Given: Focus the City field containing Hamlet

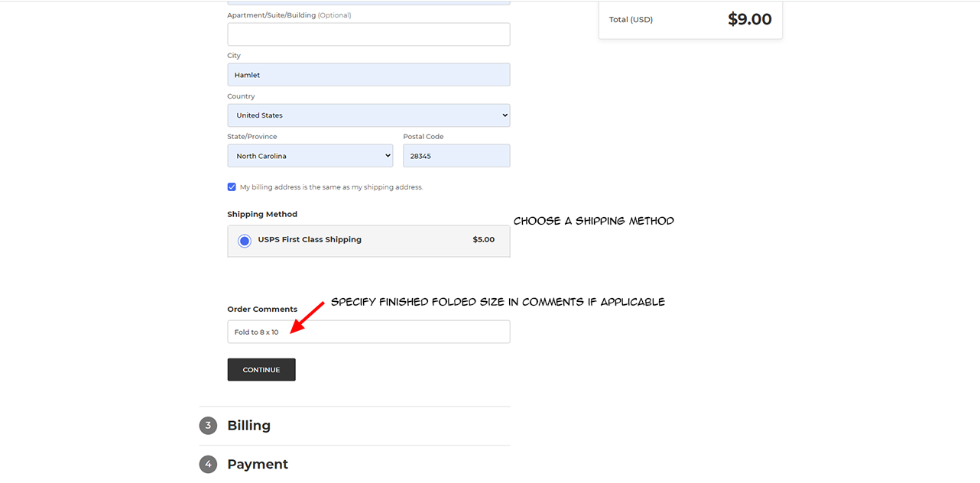Looking at the screenshot, I should pos(368,75).
